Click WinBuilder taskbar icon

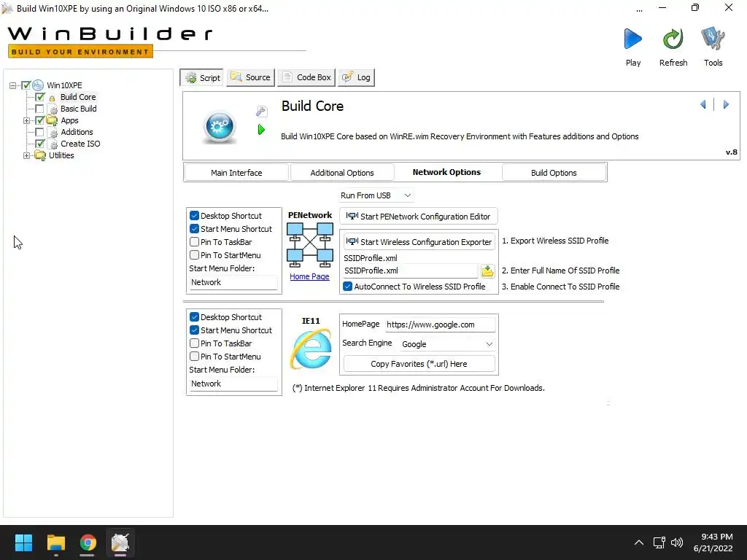tap(120, 542)
